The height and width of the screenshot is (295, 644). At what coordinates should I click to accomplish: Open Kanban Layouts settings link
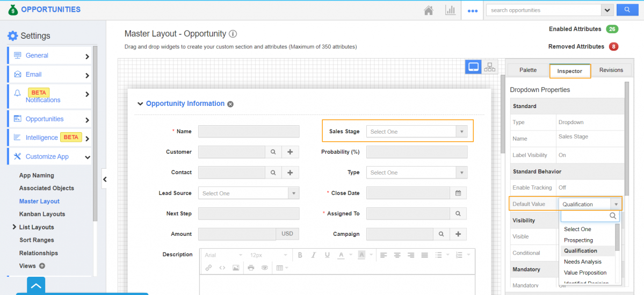pos(42,214)
